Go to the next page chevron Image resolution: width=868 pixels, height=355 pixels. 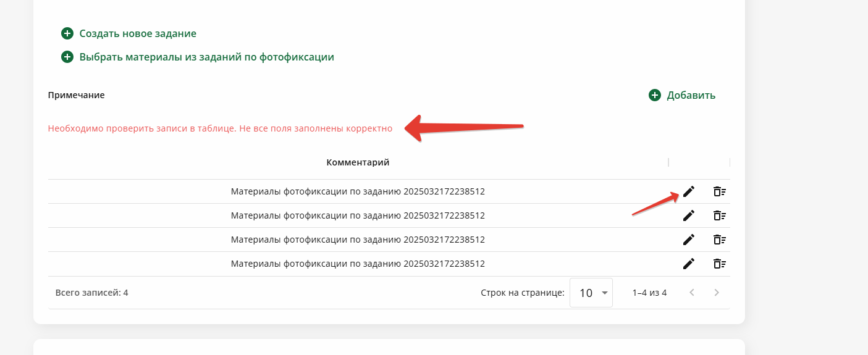(717, 293)
